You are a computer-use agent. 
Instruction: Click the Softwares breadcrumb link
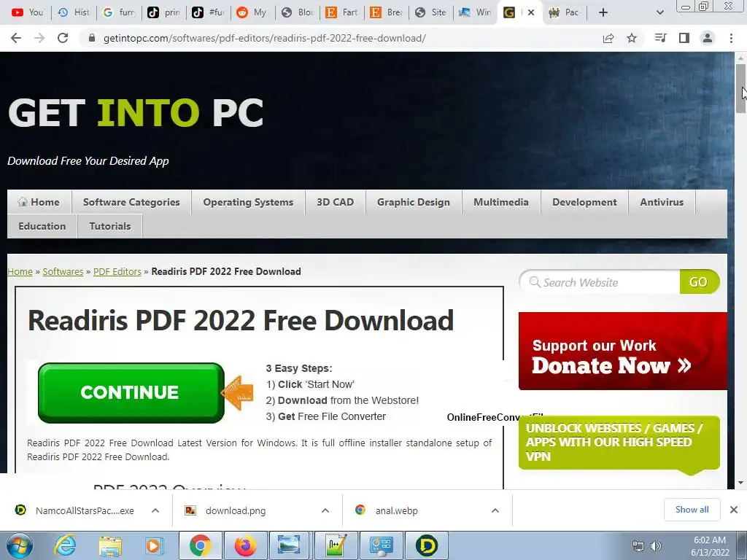pos(63,271)
